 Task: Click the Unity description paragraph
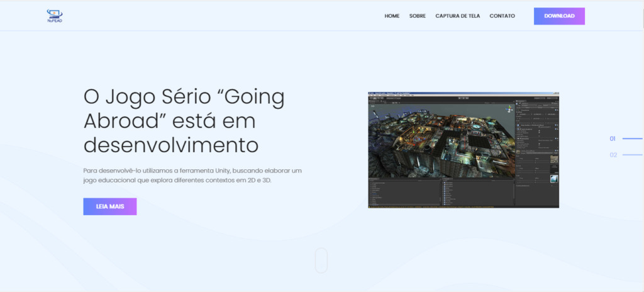tap(193, 175)
